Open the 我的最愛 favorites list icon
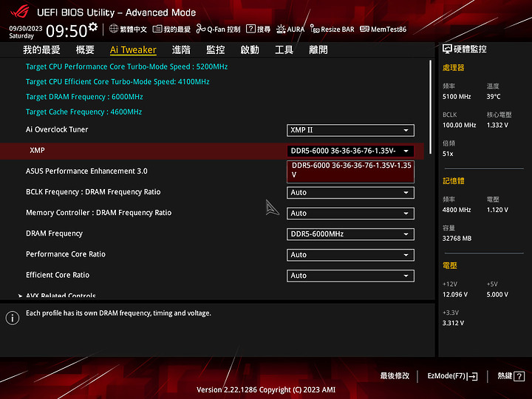Viewport: 532px width, 399px height. (x=157, y=29)
